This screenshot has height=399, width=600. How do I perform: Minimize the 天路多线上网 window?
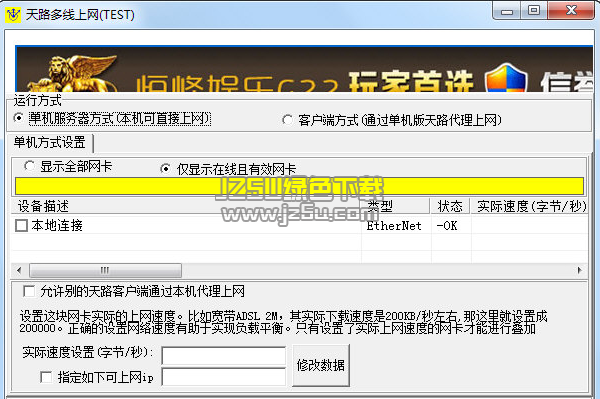(507, 10)
